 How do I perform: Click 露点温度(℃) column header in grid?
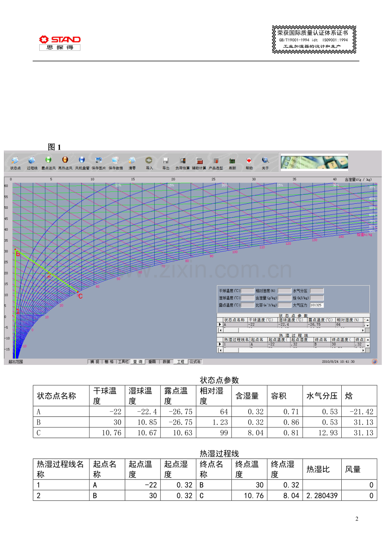click(321, 320)
